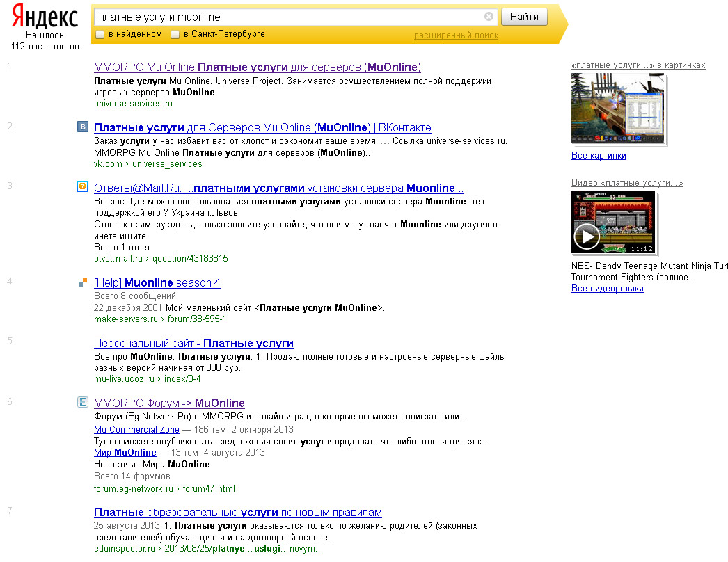Image resolution: width=728 pixels, height=562 pixels.
Task: Open '«платные услуги...» в картинках' heading
Action: point(638,65)
